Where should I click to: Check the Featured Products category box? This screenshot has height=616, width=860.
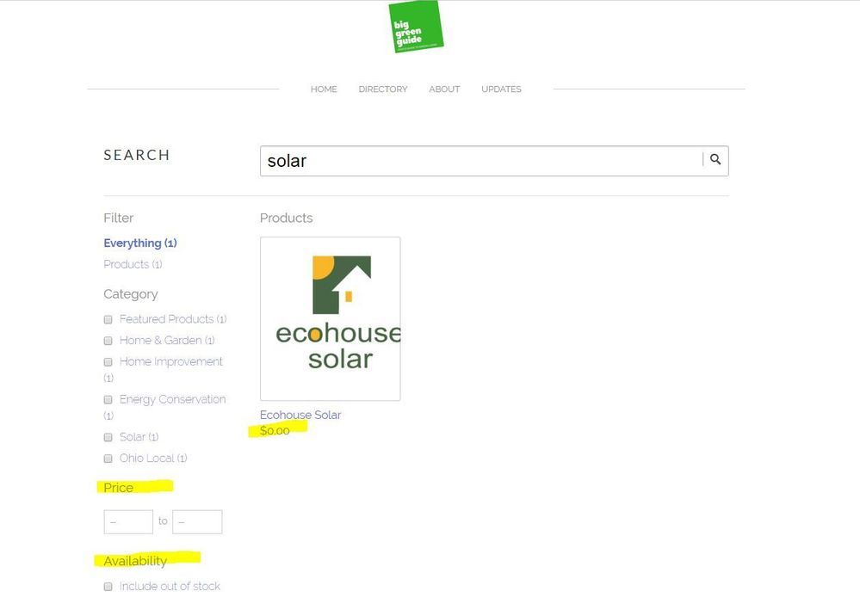click(108, 319)
